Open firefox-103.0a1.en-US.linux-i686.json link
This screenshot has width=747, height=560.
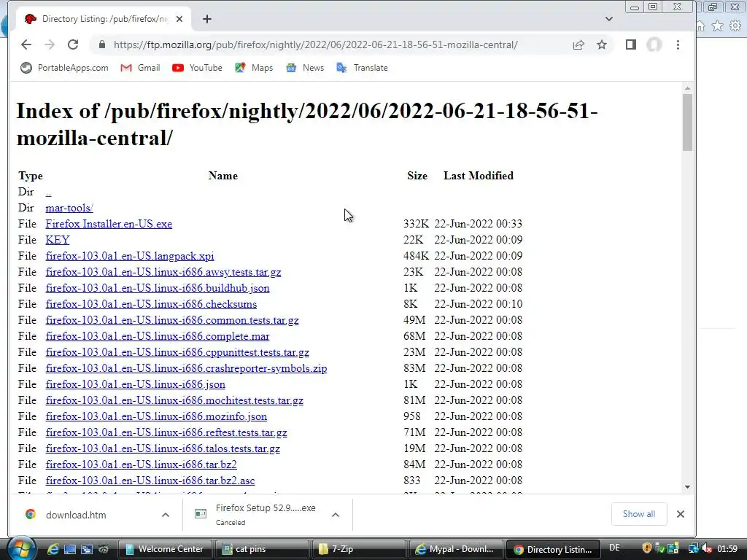coord(135,384)
